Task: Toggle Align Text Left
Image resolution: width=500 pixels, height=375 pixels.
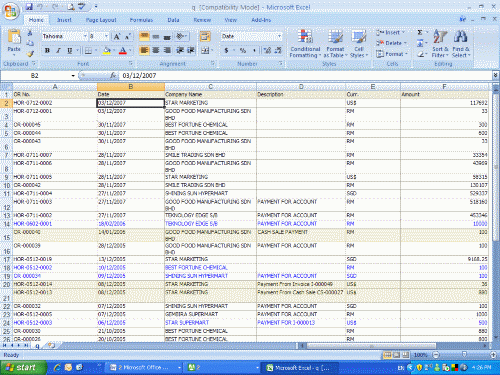Action: pyautogui.click(x=144, y=50)
